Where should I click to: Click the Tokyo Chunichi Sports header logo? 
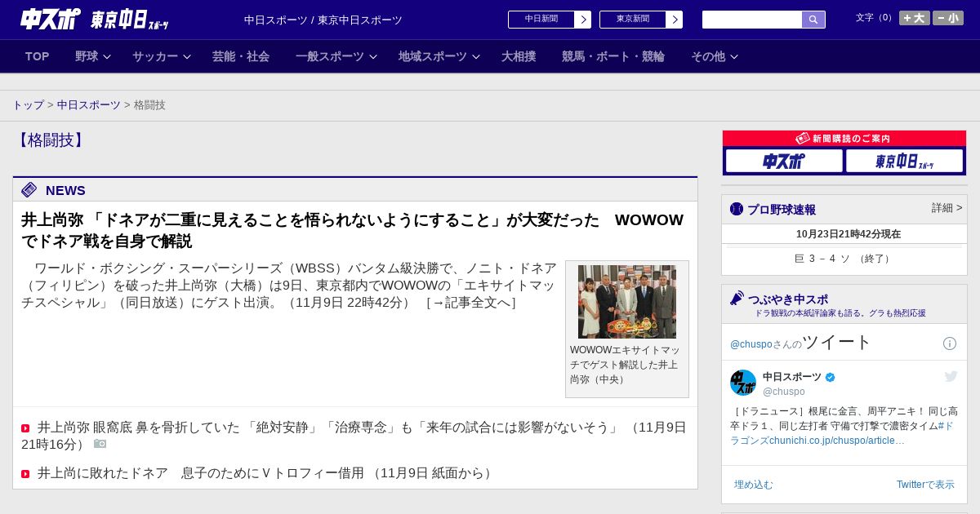(129, 20)
